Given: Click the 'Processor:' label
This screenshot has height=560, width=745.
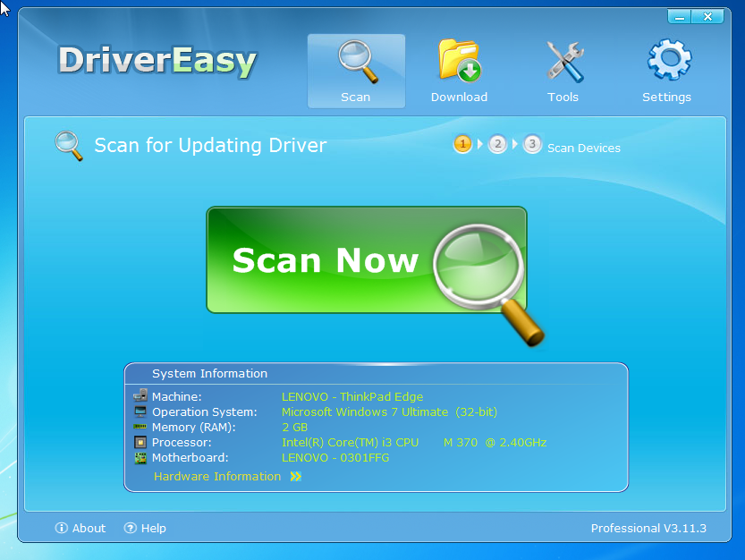Looking at the screenshot, I should (182, 443).
